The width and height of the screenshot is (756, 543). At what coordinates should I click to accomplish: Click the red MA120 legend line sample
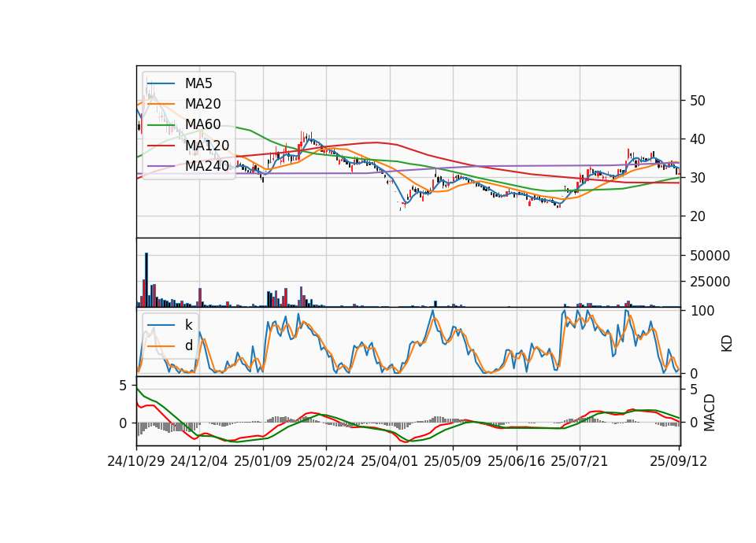pos(161,146)
